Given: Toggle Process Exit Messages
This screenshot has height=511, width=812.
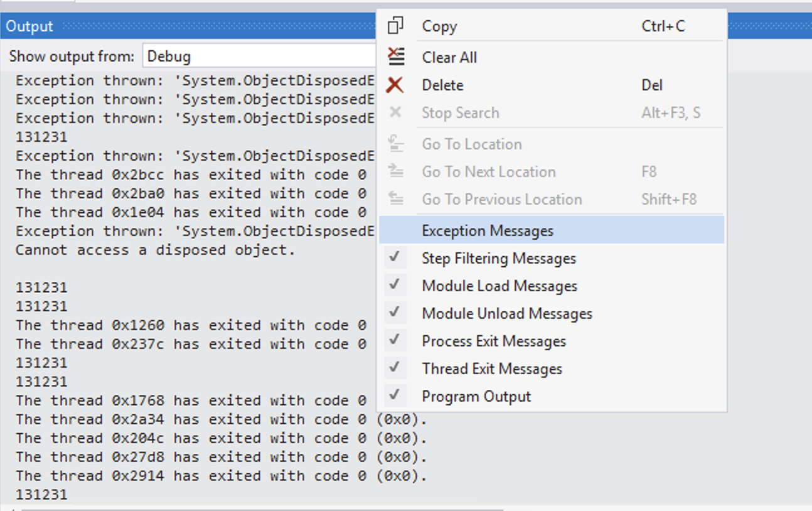Looking at the screenshot, I should [x=552, y=341].
